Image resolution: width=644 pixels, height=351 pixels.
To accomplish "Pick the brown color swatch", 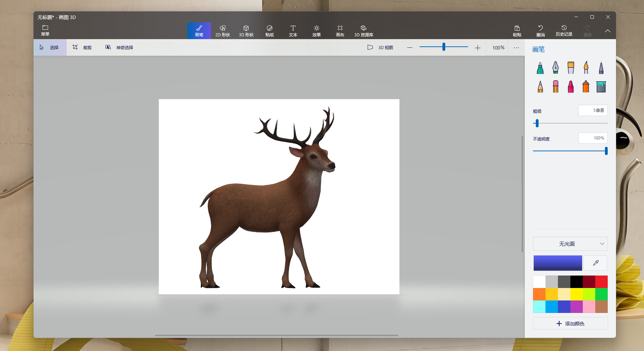I will (x=601, y=307).
